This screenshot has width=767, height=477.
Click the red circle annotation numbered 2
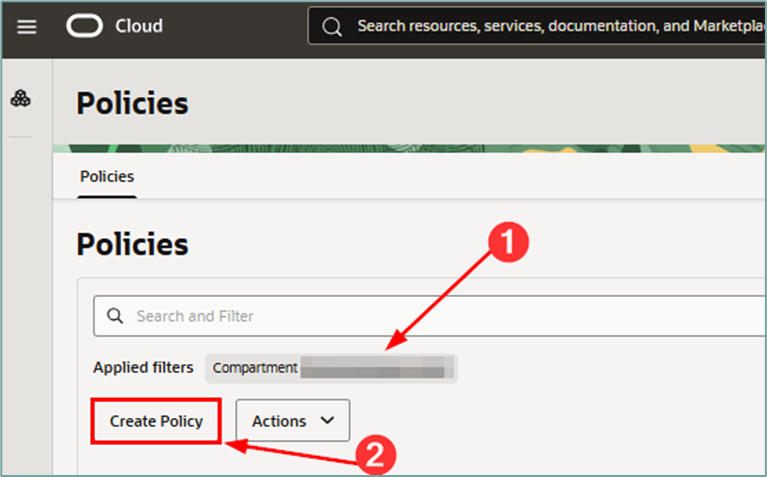point(375,455)
